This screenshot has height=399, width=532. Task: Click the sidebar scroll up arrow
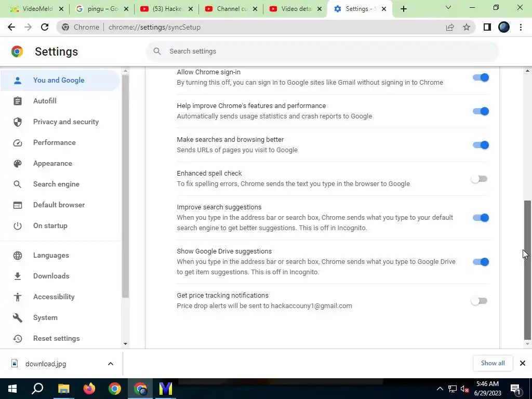pos(126,71)
